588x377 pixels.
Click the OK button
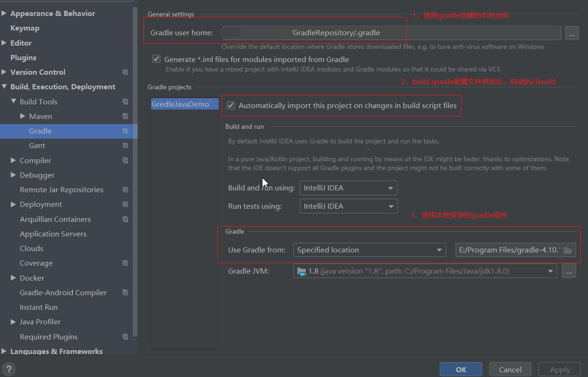(461, 369)
